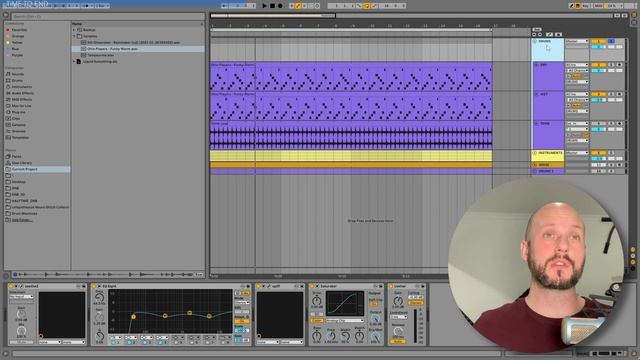Open the Audio Effects browser category
The width and height of the screenshot is (640, 360).
(x=22, y=93)
